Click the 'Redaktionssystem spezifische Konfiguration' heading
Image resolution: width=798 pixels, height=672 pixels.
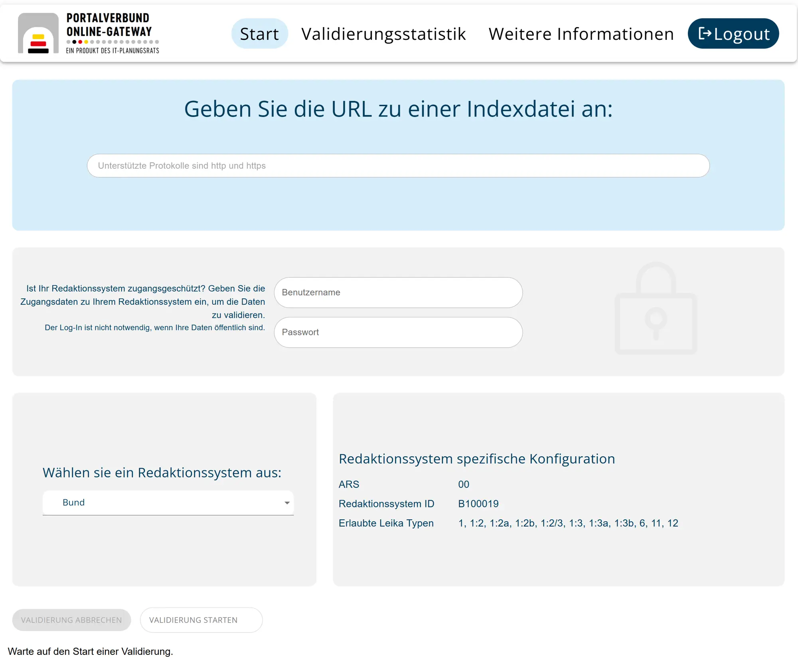(477, 459)
